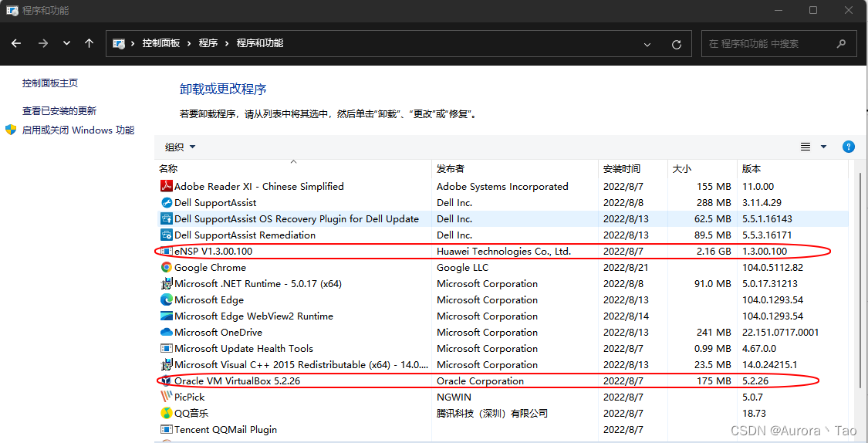Select the Microsoft OneDrive row name
868x443 pixels.
click(218, 332)
